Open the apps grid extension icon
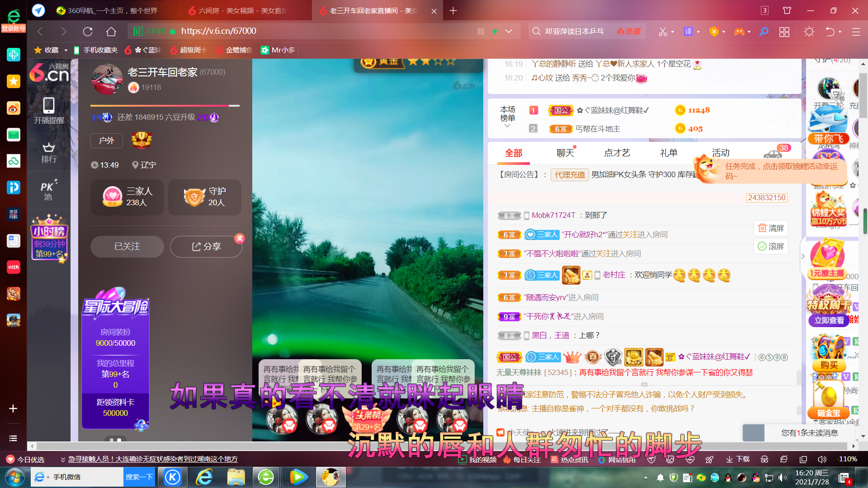The width and height of the screenshot is (868, 488). [x=784, y=32]
